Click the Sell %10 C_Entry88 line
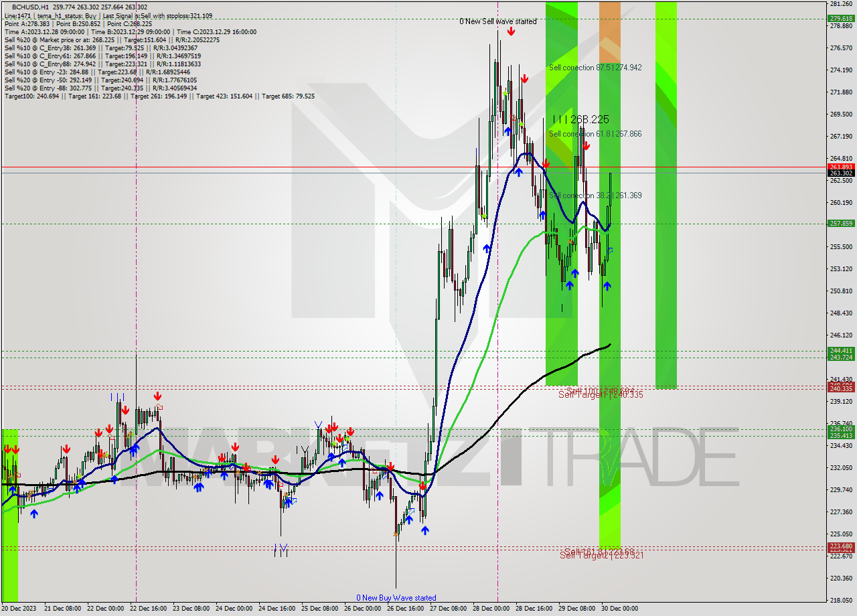This screenshot has height=616, width=857. click(x=101, y=64)
